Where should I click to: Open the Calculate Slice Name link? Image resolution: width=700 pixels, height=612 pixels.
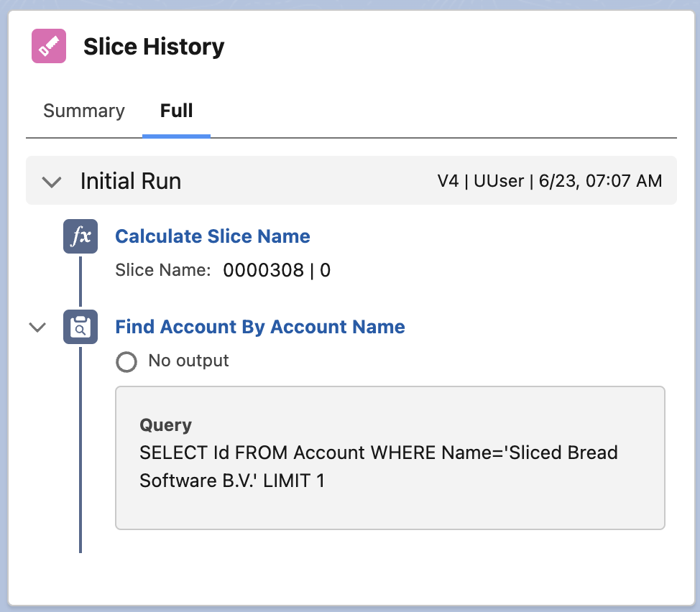[213, 236]
